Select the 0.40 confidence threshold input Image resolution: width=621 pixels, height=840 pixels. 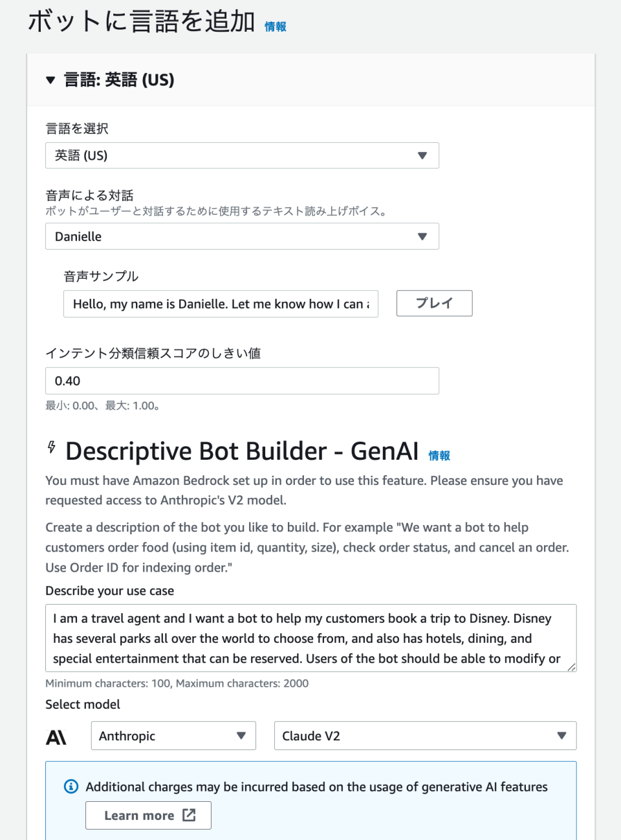242,381
